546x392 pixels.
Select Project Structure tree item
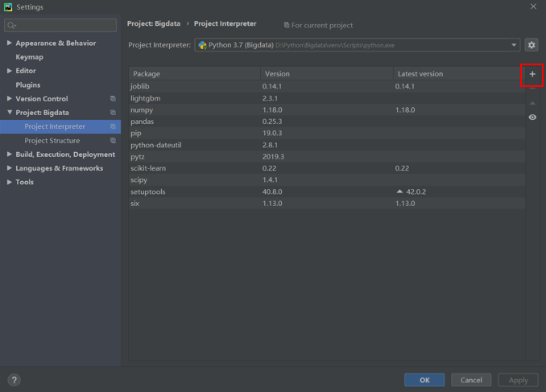pyautogui.click(x=60, y=141)
